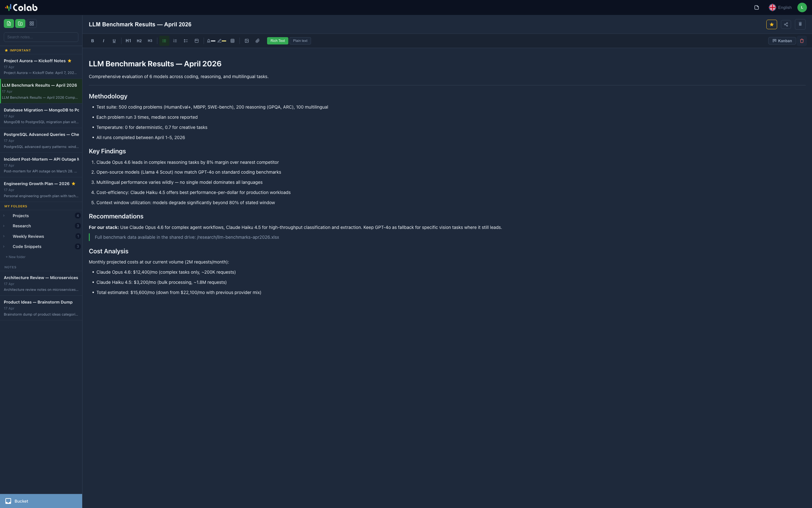Open the text color picker
This screenshot has width=812, height=508.
coord(211,41)
